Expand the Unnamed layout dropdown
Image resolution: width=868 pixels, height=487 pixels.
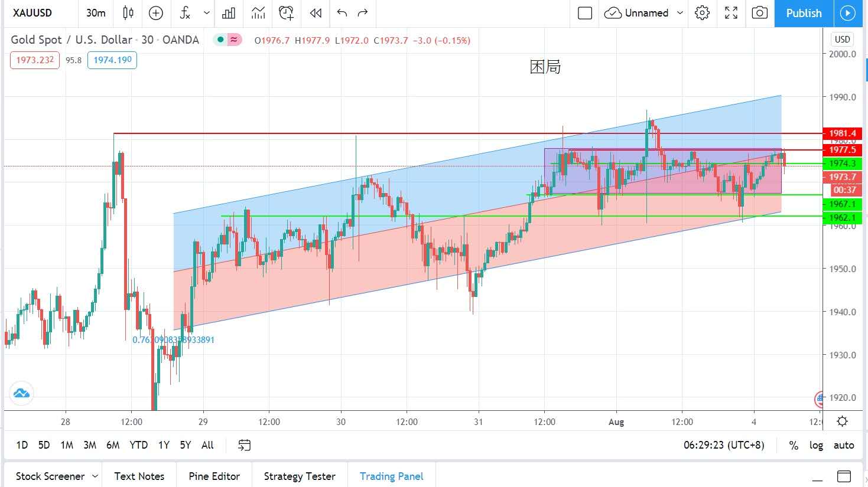(x=680, y=13)
